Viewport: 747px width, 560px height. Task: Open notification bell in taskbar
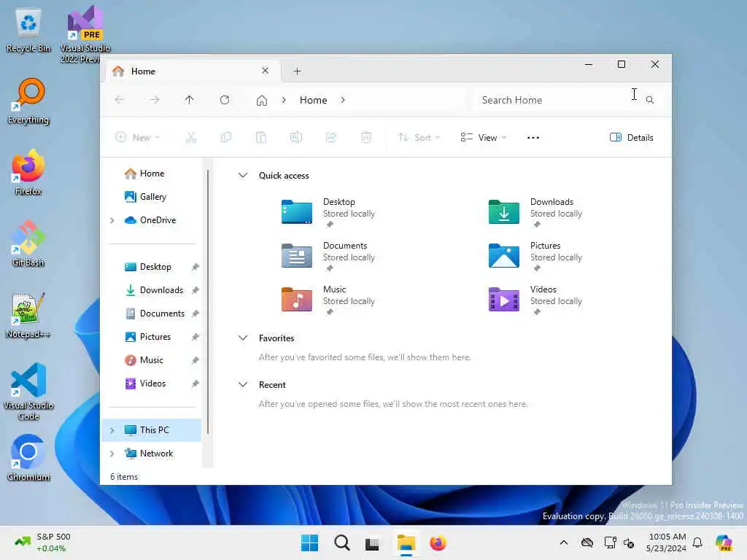697,542
